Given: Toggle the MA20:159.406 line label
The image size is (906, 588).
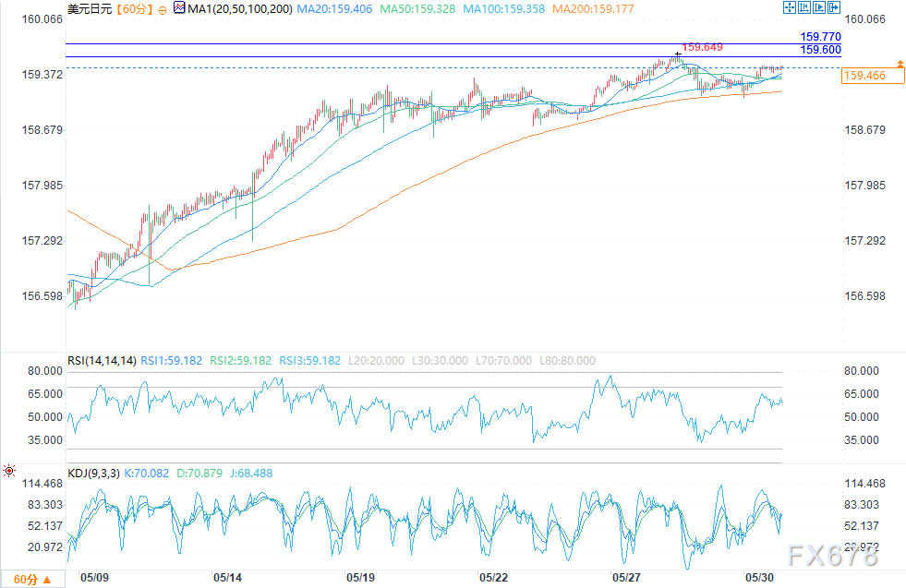Looking at the screenshot, I should (x=334, y=9).
